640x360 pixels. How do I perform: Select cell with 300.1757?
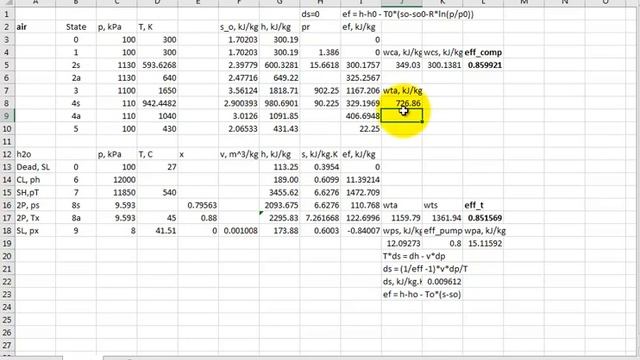pos(361,65)
